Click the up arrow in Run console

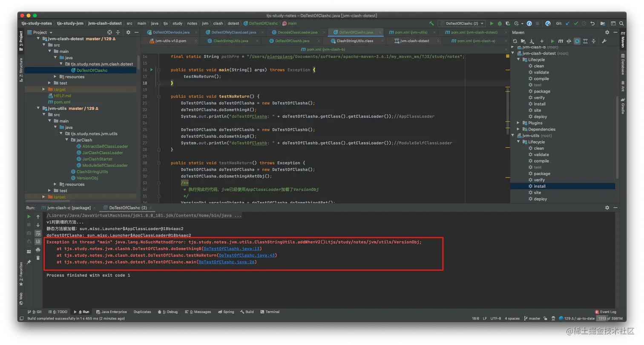pyautogui.click(x=38, y=217)
